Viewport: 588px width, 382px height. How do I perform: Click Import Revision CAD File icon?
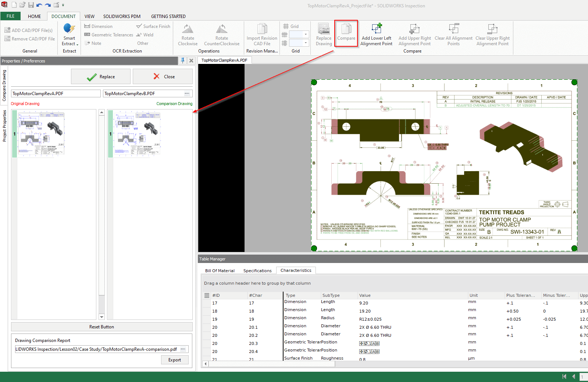pyautogui.click(x=262, y=29)
